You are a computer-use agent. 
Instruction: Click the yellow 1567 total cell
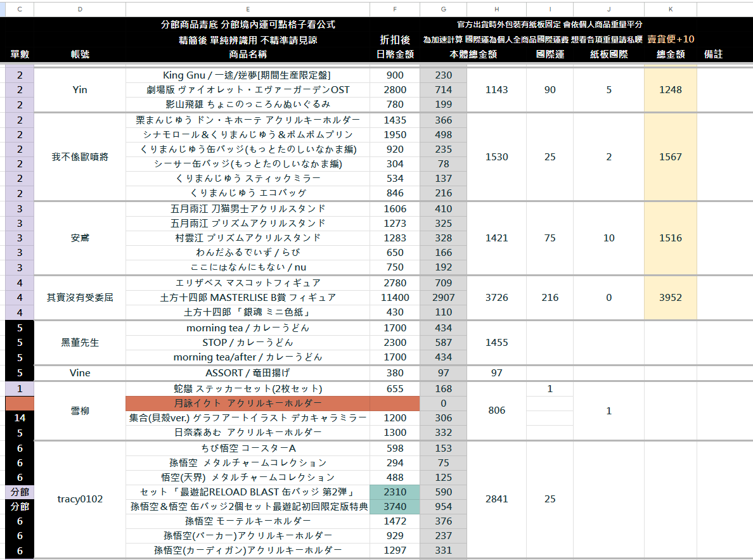(671, 157)
